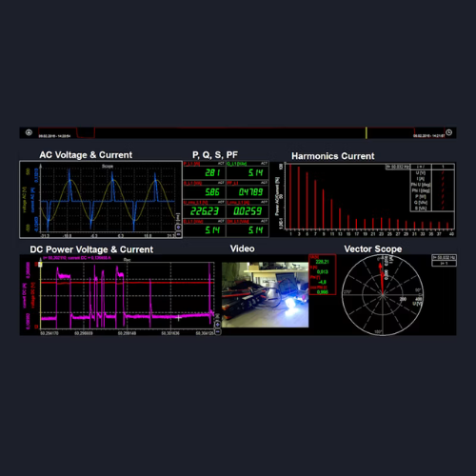Select the Phi U [deg] row in harmonics table

[x=432, y=185]
